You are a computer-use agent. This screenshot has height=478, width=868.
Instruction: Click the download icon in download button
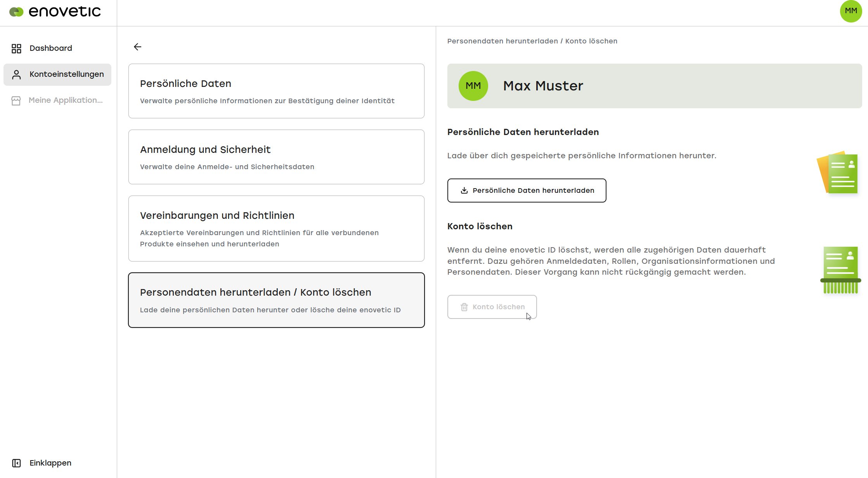click(x=464, y=191)
